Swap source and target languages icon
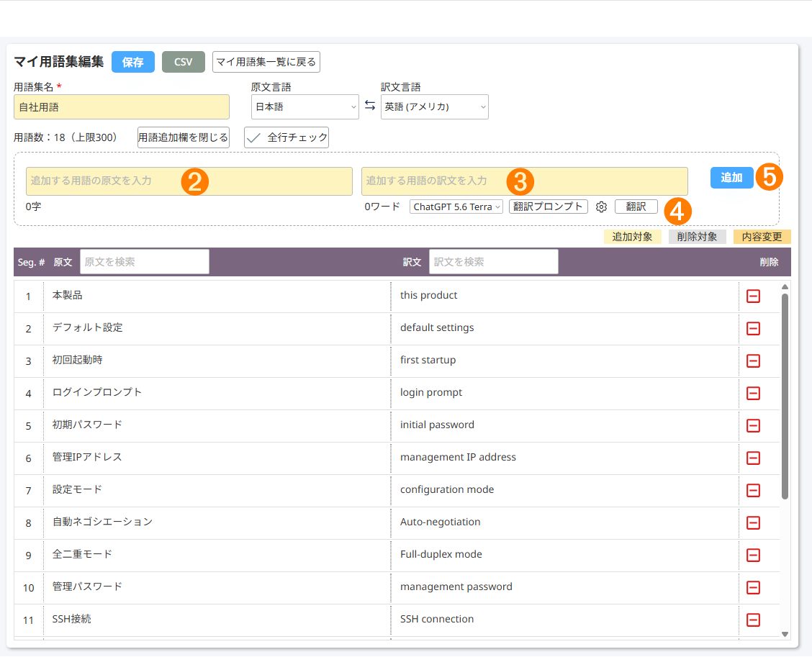This screenshot has width=812, height=657. point(370,106)
